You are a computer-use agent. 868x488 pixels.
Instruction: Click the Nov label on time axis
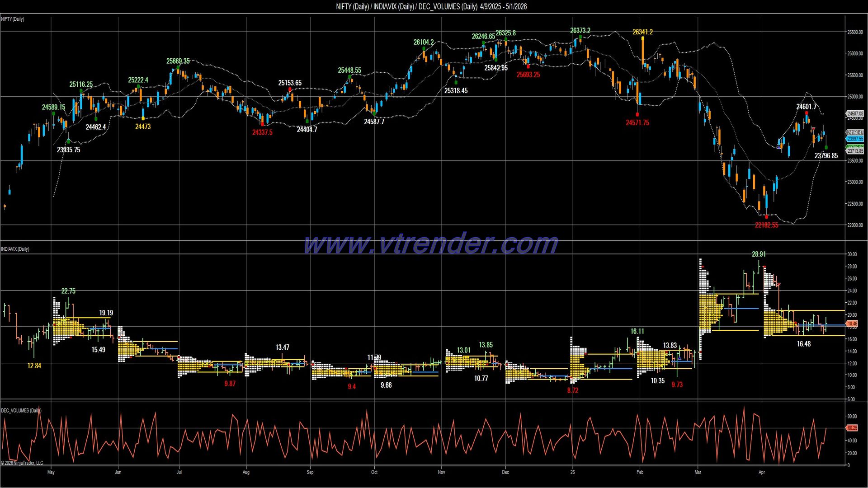pyautogui.click(x=441, y=472)
